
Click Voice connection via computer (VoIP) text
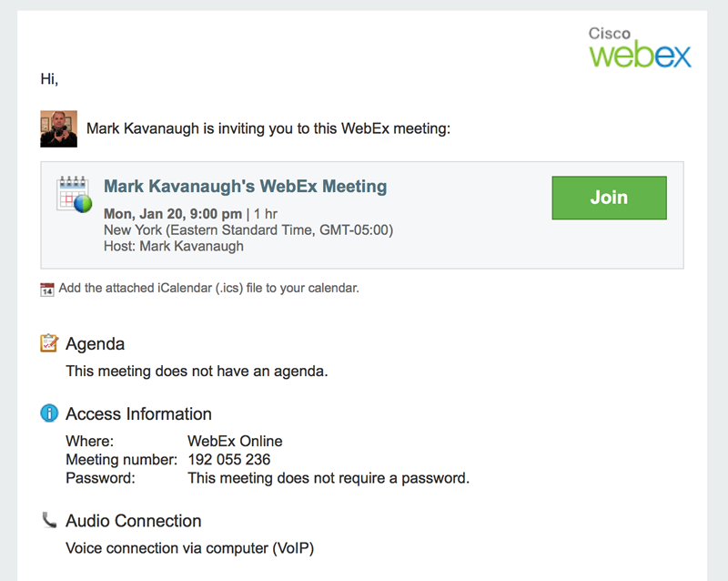[x=190, y=548]
